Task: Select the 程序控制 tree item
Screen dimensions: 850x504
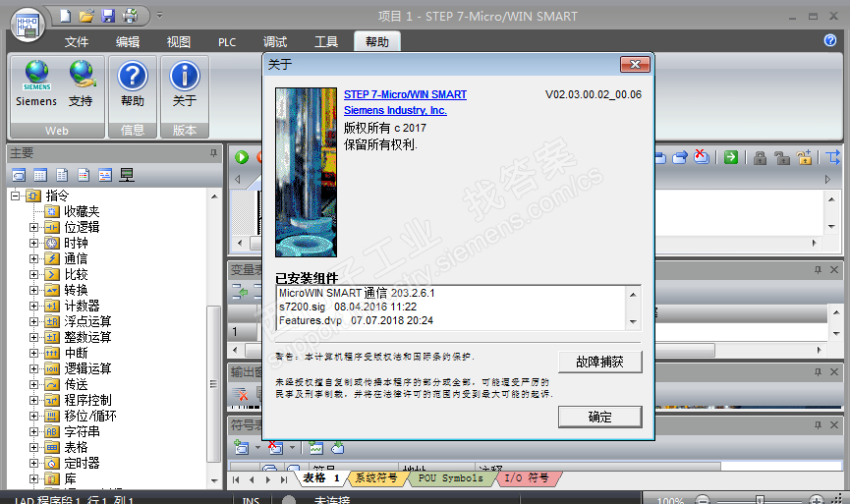Action: (x=87, y=400)
